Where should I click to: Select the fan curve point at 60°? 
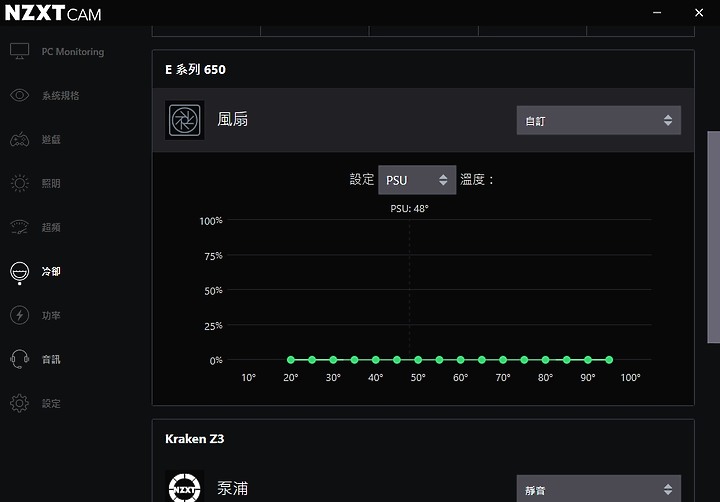461,360
